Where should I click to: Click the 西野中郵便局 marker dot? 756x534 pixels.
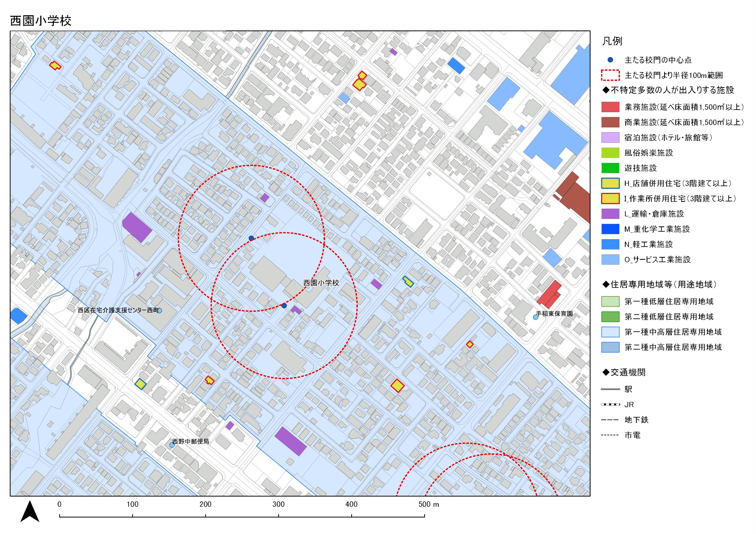(x=172, y=445)
